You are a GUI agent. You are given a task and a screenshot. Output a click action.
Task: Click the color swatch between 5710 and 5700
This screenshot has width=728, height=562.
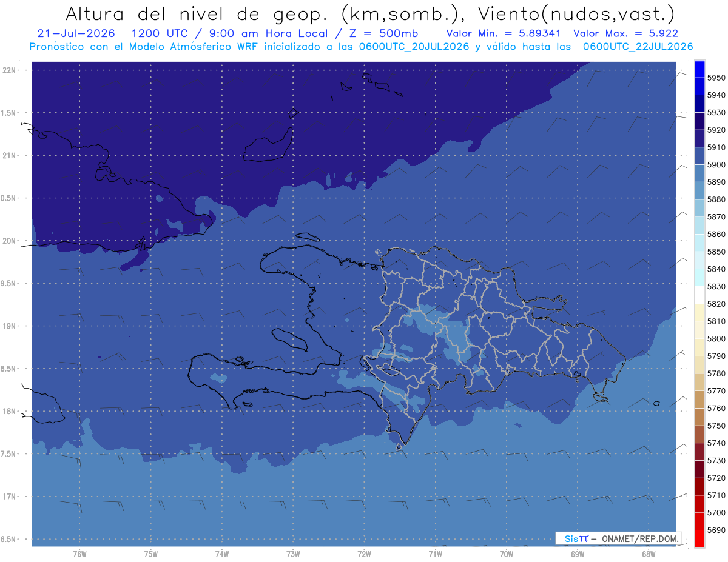pos(699,504)
